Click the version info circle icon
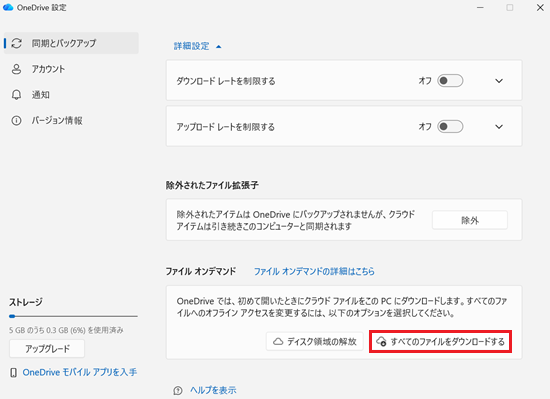 (16, 121)
